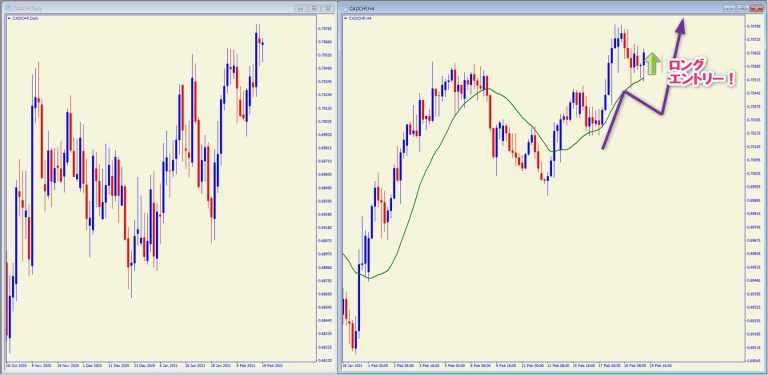This screenshot has width=768, height=375.
Task: Maximize the CADCHF,Daily chart window
Action: (x=314, y=8)
